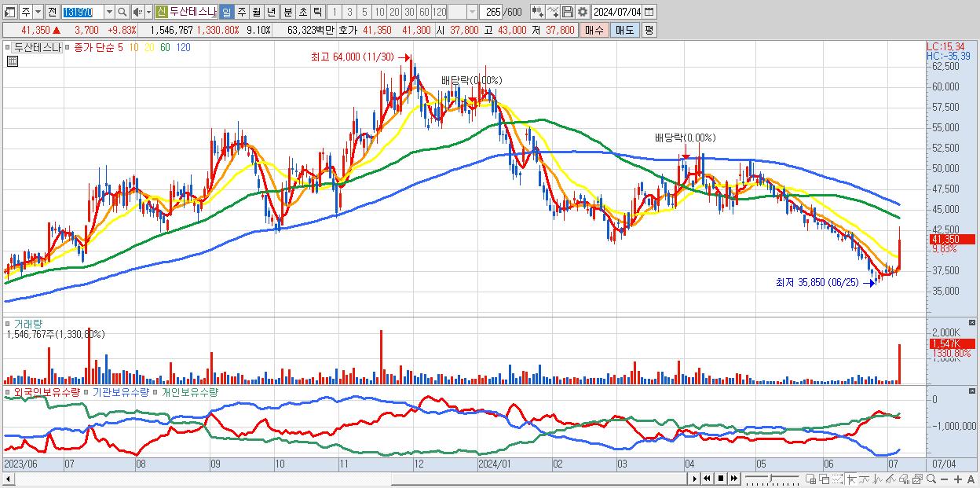Click the magnifier icon beside the stock code
The height and width of the screenshot is (488, 980).
[x=122, y=12]
